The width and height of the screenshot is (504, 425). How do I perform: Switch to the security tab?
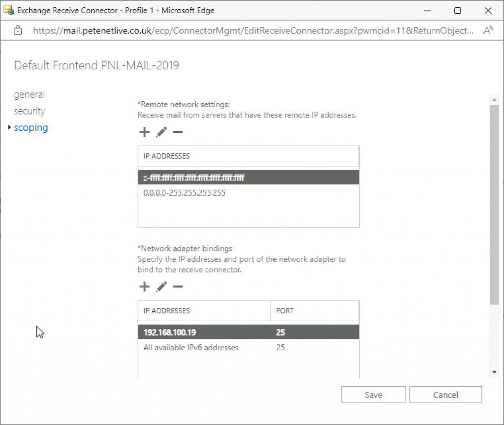click(30, 111)
